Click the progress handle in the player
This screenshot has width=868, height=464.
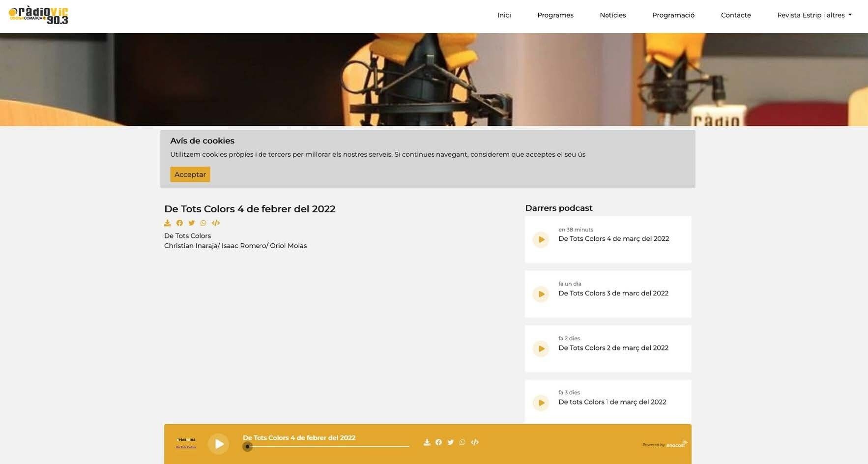pyautogui.click(x=247, y=446)
